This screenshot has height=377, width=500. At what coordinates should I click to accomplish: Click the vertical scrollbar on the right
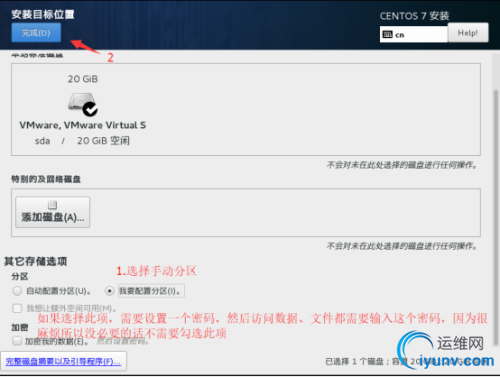click(495, 217)
